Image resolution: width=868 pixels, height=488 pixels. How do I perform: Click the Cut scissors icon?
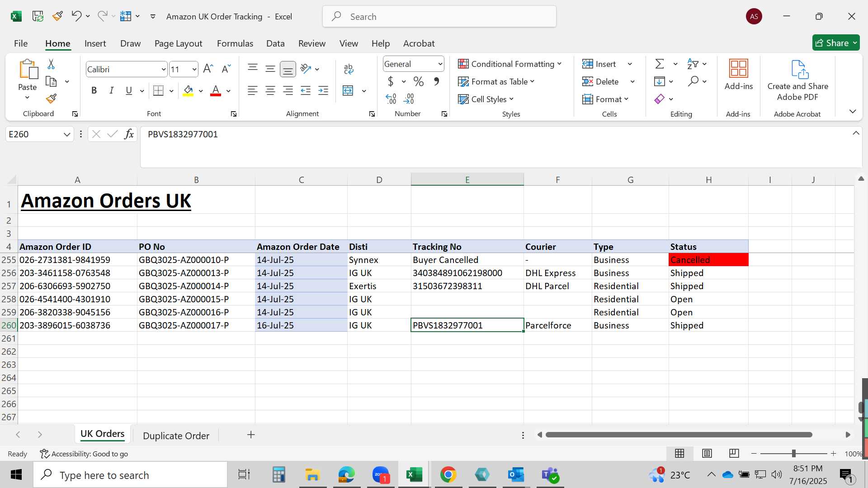click(x=51, y=64)
